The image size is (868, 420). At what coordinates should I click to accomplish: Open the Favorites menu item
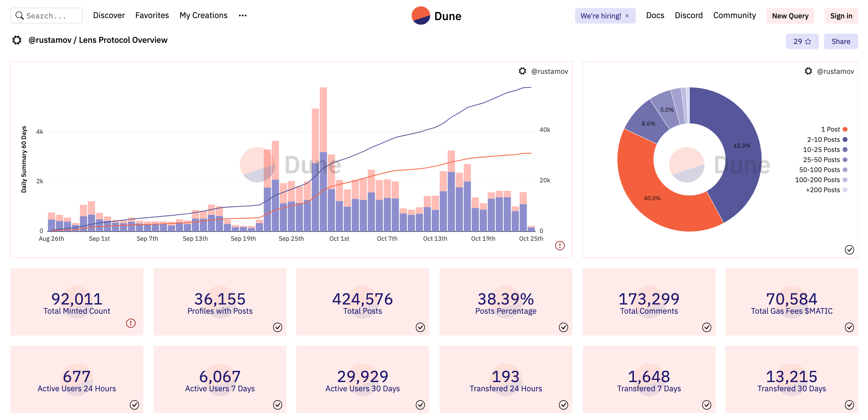[152, 16]
